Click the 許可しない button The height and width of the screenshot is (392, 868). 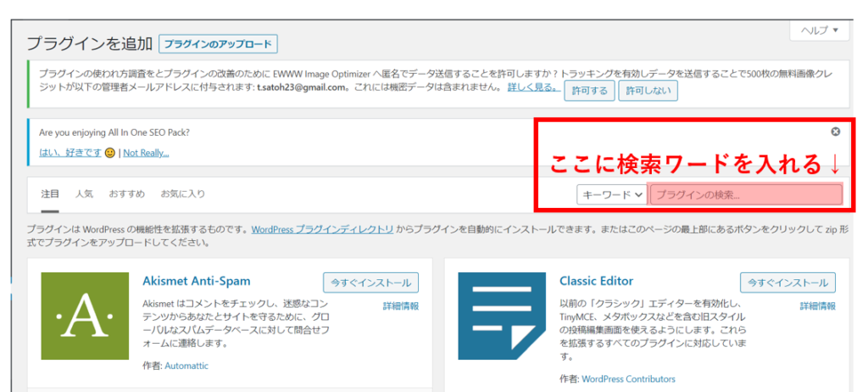(x=648, y=91)
